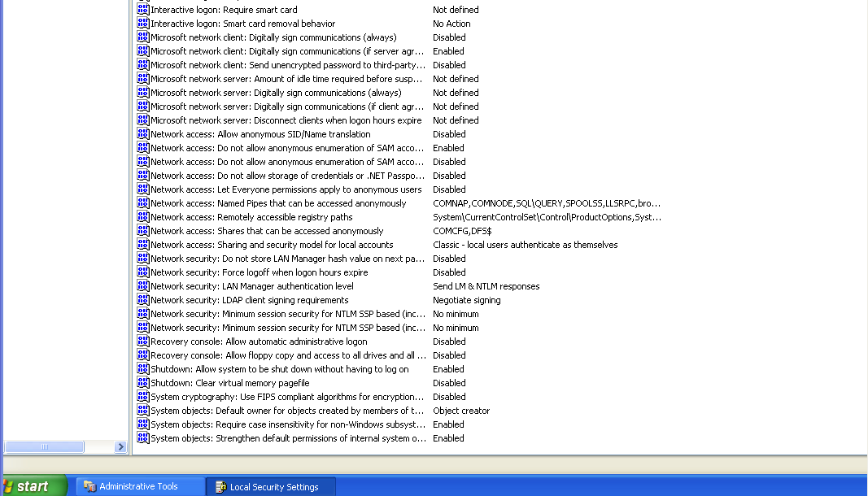
Task: Select Interactive logon: Require smart card policy
Action: click(224, 10)
